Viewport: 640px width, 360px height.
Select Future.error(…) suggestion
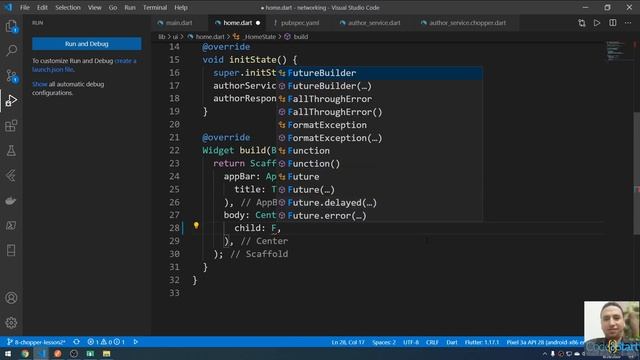pyautogui.click(x=380, y=216)
